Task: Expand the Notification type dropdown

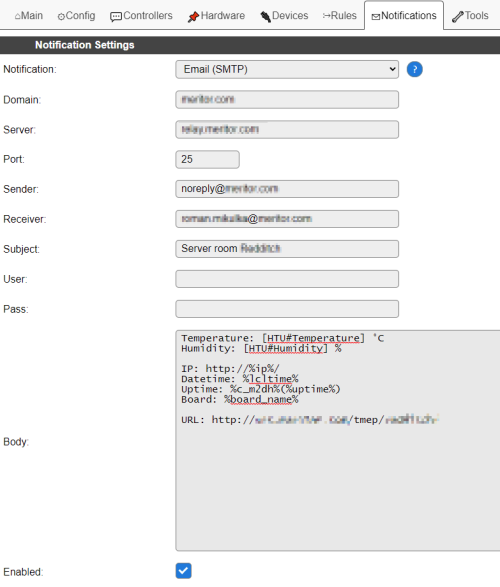Action: pos(287,70)
